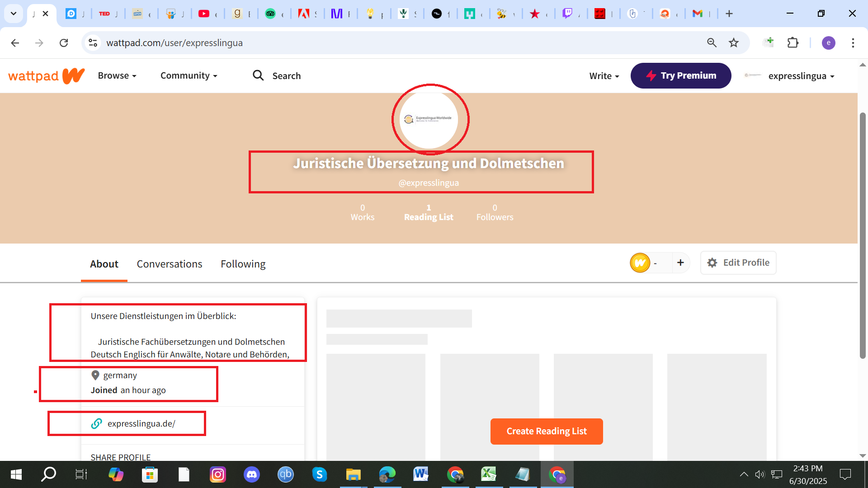
Task: Open the expresslingua account dropdown
Action: 801,76
